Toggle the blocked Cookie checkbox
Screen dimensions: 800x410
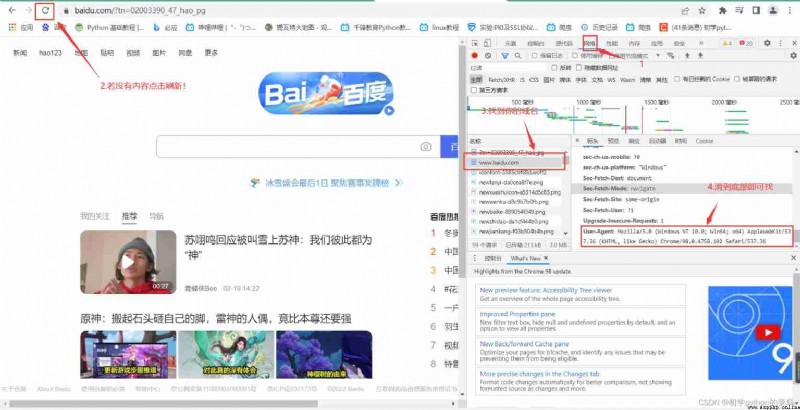pyautogui.click(x=677, y=79)
